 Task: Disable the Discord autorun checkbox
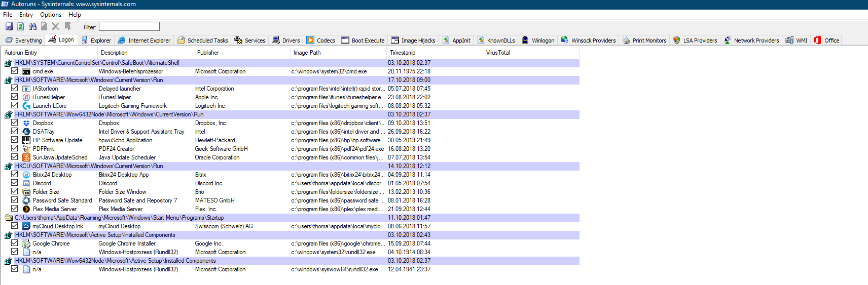pos(15,183)
